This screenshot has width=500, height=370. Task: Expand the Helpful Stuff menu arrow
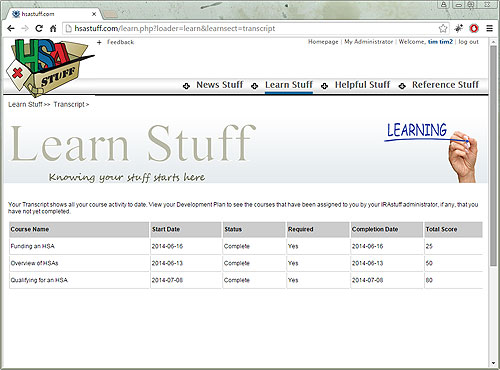[x=324, y=86]
